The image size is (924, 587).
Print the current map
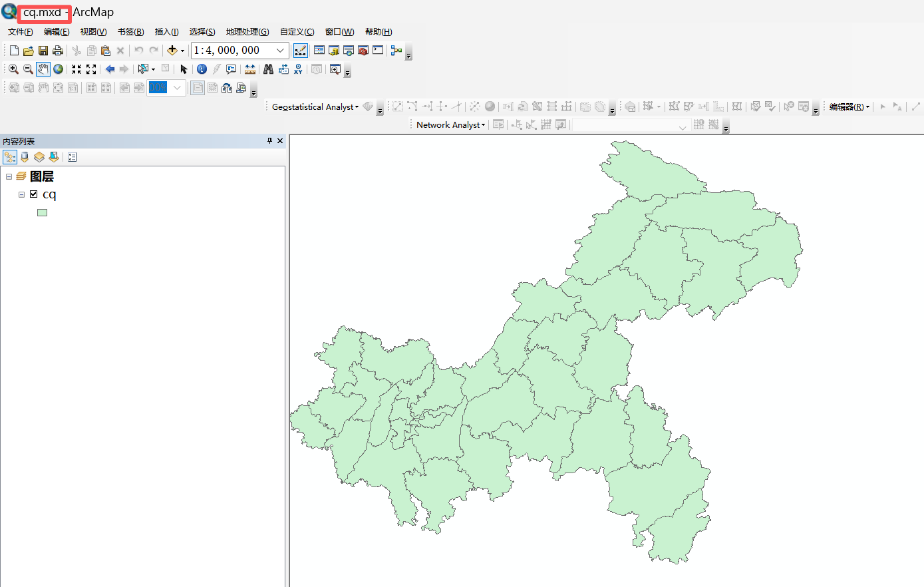pyautogui.click(x=58, y=51)
